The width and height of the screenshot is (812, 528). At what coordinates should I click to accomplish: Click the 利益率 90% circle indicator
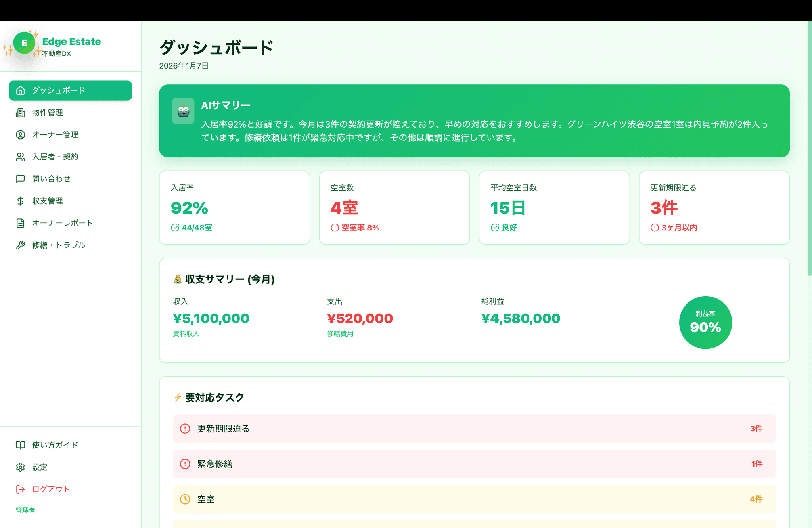point(705,322)
